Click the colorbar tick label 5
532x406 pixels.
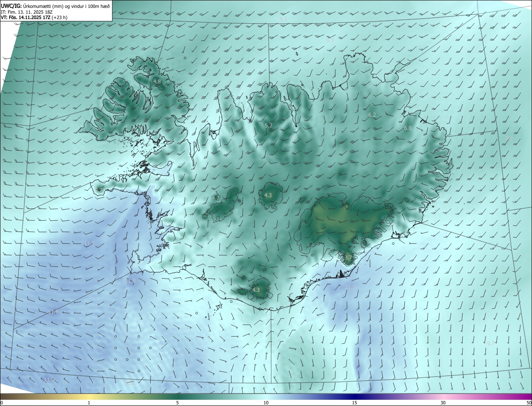coord(177,403)
